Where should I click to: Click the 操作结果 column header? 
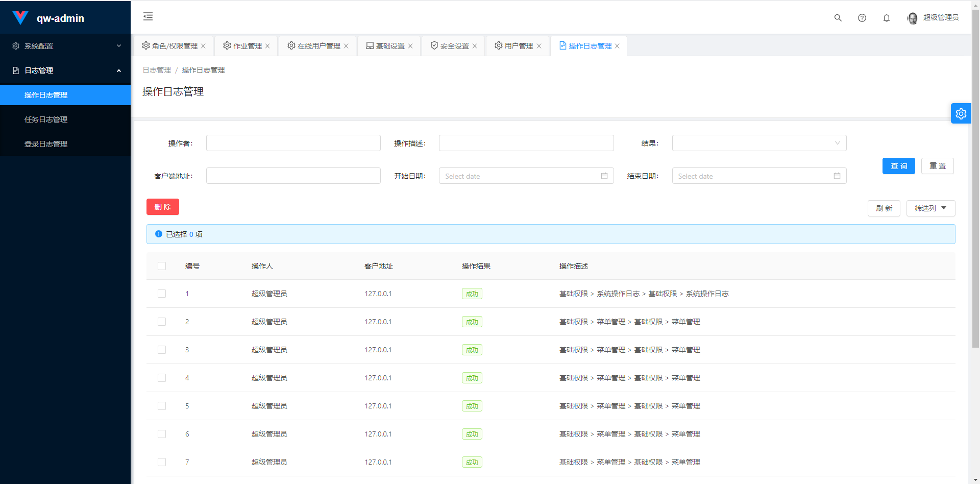pos(476,266)
